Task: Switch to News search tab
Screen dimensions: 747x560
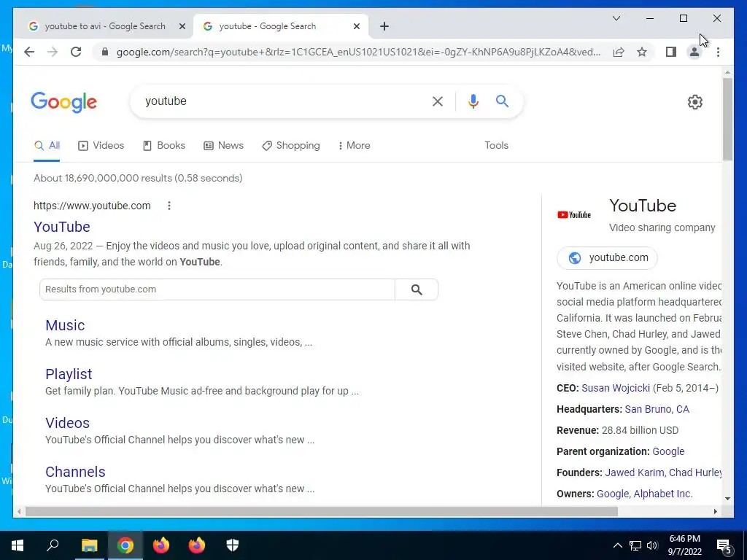Action: 223,146
